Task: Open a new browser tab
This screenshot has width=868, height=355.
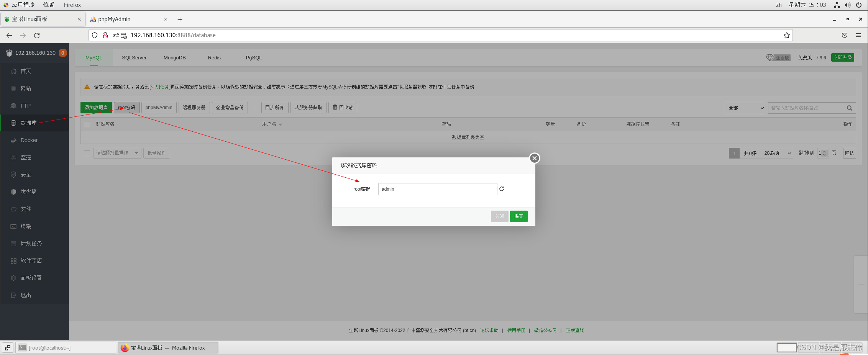Action: pyautogui.click(x=180, y=19)
